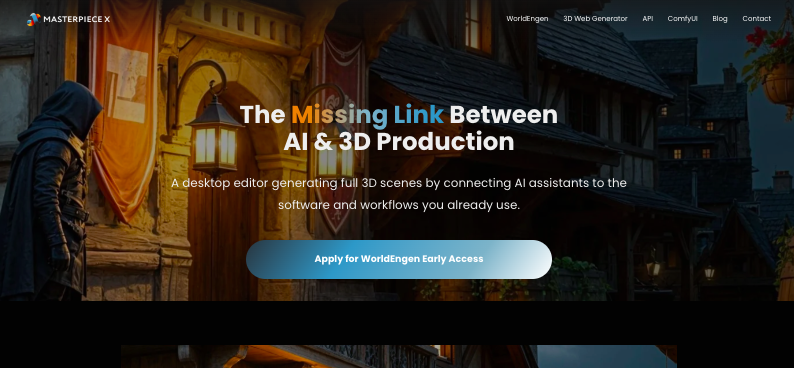This screenshot has width=794, height=368.
Task: Click the gradient 'Missing Link' heading words
Action: tap(367, 115)
